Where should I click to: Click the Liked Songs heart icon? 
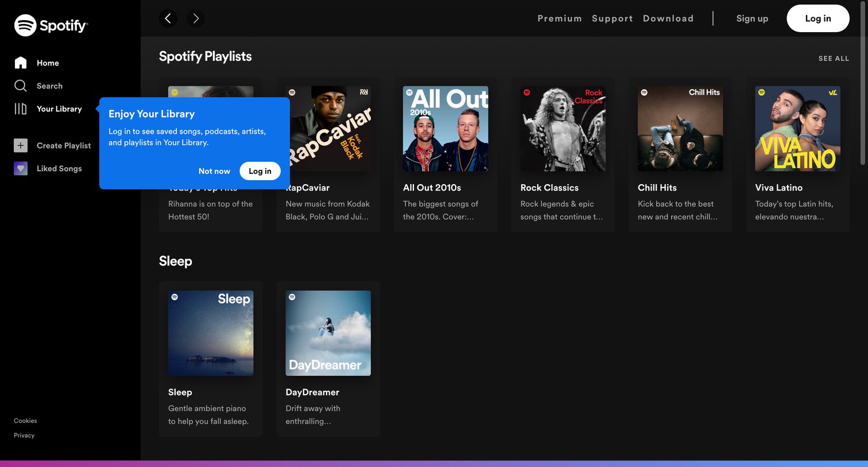tap(21, 168)
